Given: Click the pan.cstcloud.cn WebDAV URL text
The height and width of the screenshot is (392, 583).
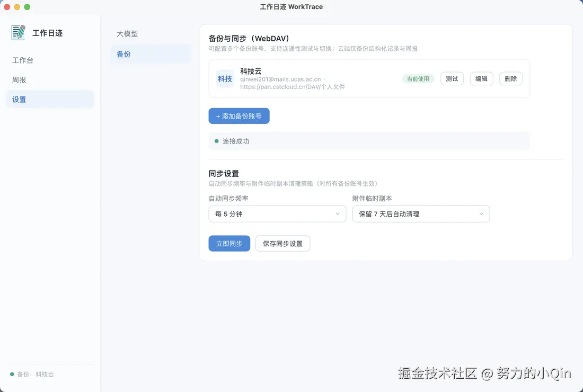Looking at the screenshot, I should (292, 87).
